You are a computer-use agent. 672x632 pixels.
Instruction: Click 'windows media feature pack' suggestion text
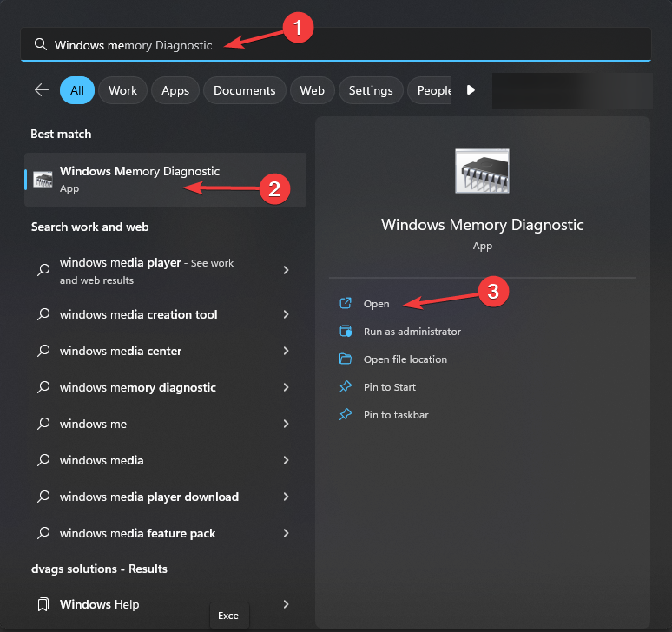tap(137, 533)
